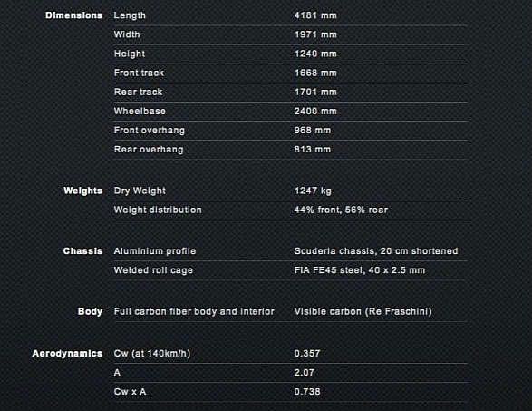The image size is (532, 411).
Task: Select the Front track label
Action: pos(139,73)
